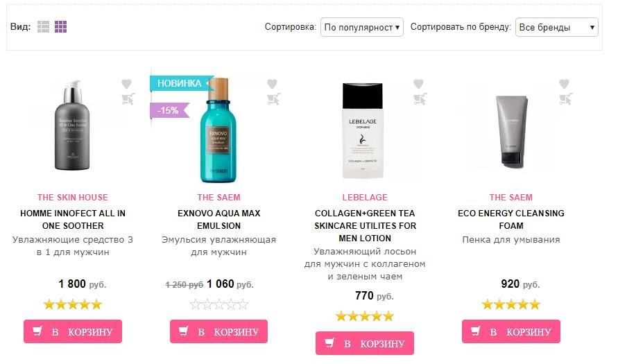Click small cart icon near Lebelage lotion
The width and height of the screenshot is (618, 364).
point(419,98)
